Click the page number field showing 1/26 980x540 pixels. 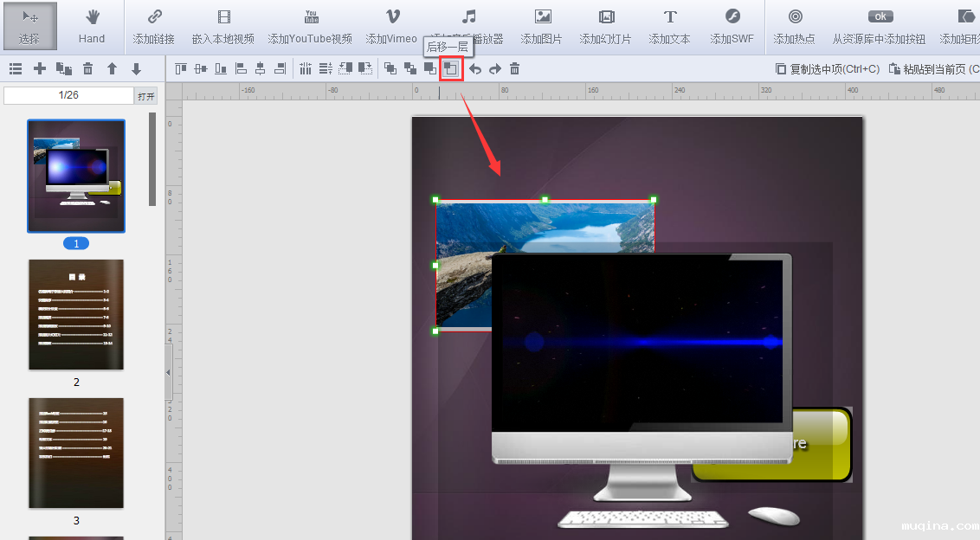pos(68,95)
